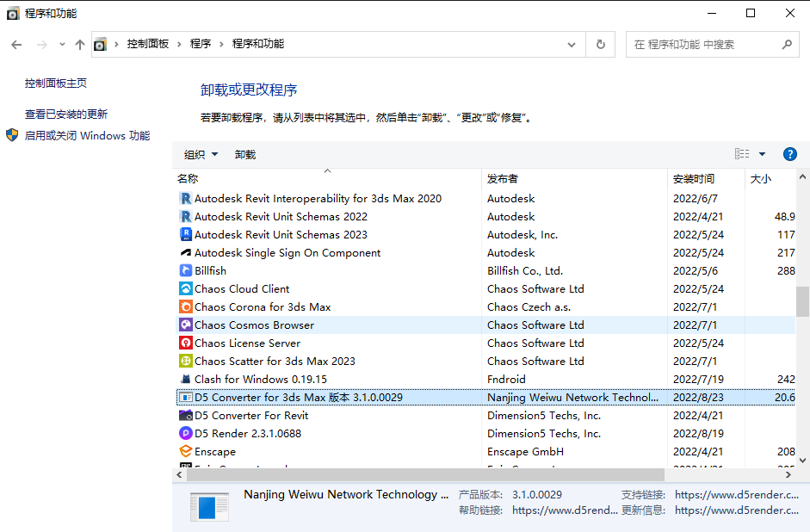
Task: Click the 更新信息 URL in details pane
Action: (x=737, y=510)
